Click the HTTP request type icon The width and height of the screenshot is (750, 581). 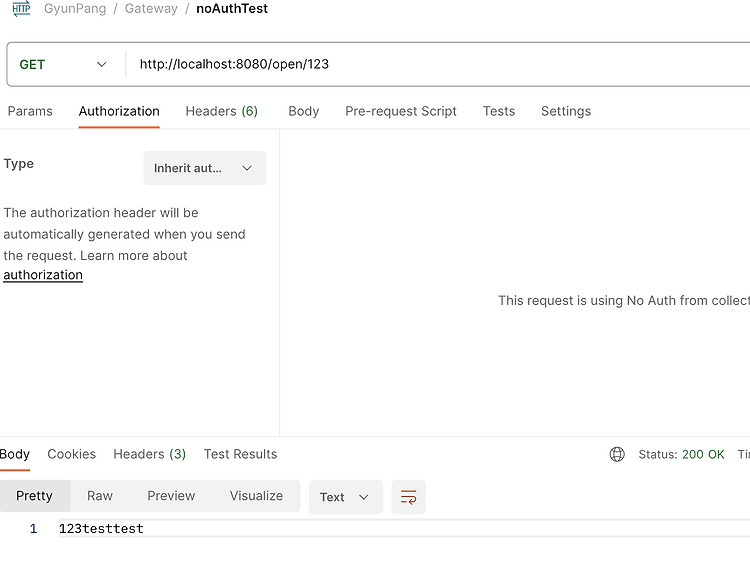pyautogui.click(x=22, y=9)
